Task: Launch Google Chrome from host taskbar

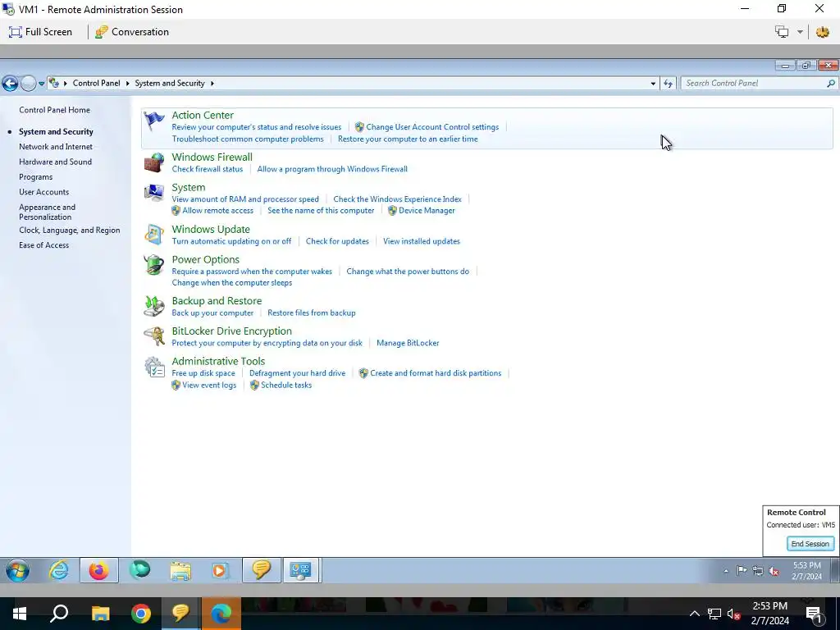Action: click(x=141, y=614)
